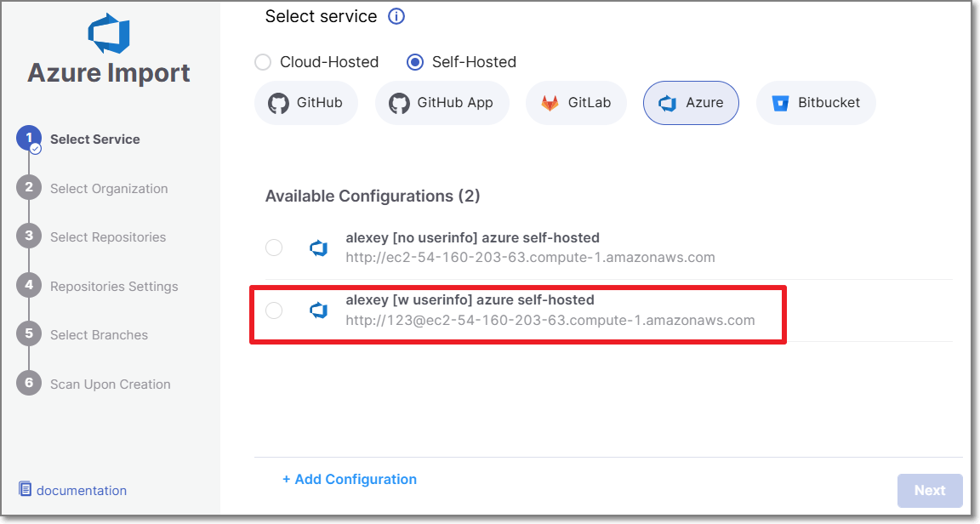Select the w userinfo configuration radio
The height and width of the screenshot is (524, 980).
[274, 310]
